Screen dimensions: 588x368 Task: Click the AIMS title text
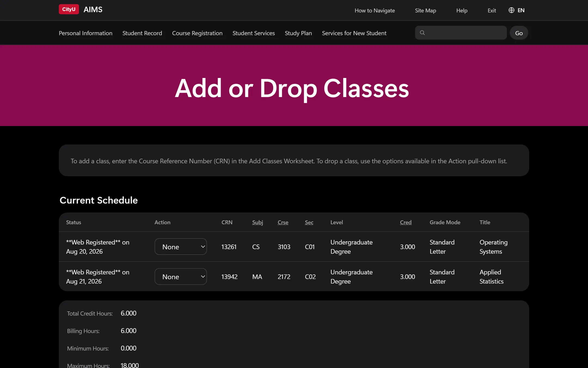pos(93,10)
